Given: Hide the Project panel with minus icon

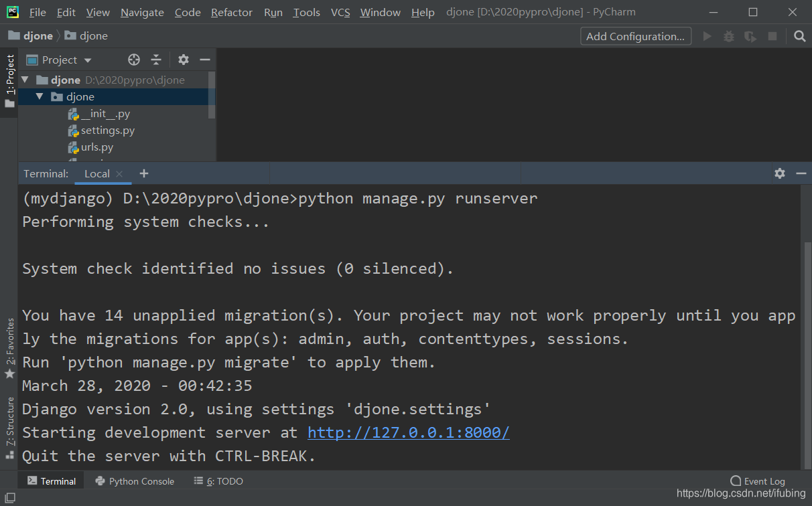Looking at the screenshot, I should (x=204, y=60).
